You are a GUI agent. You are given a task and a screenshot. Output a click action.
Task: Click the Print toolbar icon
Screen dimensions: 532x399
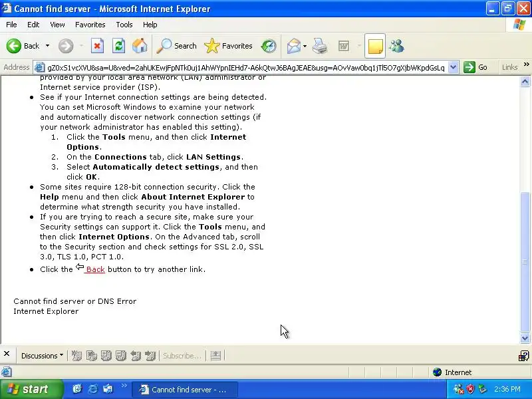coord(320,46)
